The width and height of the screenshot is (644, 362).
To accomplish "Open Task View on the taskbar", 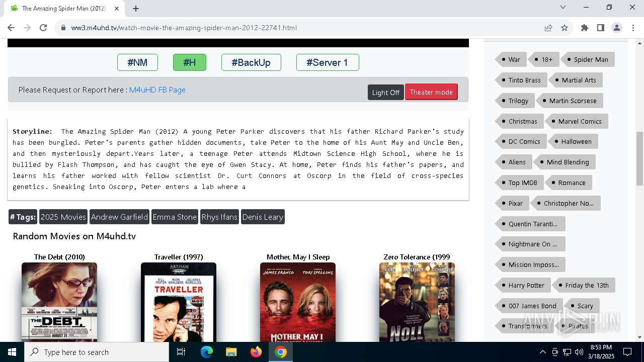I will 181,352.
